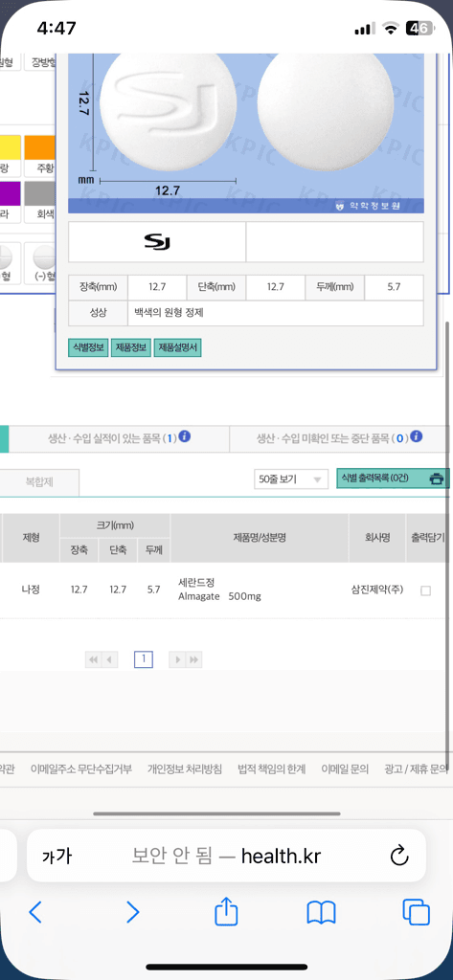Reload the page with the refresh icon

click(399, 856)
